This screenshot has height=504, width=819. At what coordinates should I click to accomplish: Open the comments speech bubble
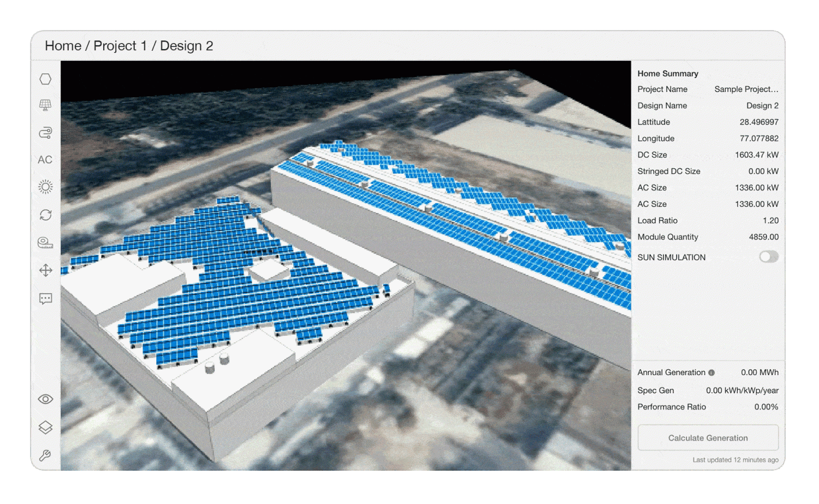tap(45, 299)
